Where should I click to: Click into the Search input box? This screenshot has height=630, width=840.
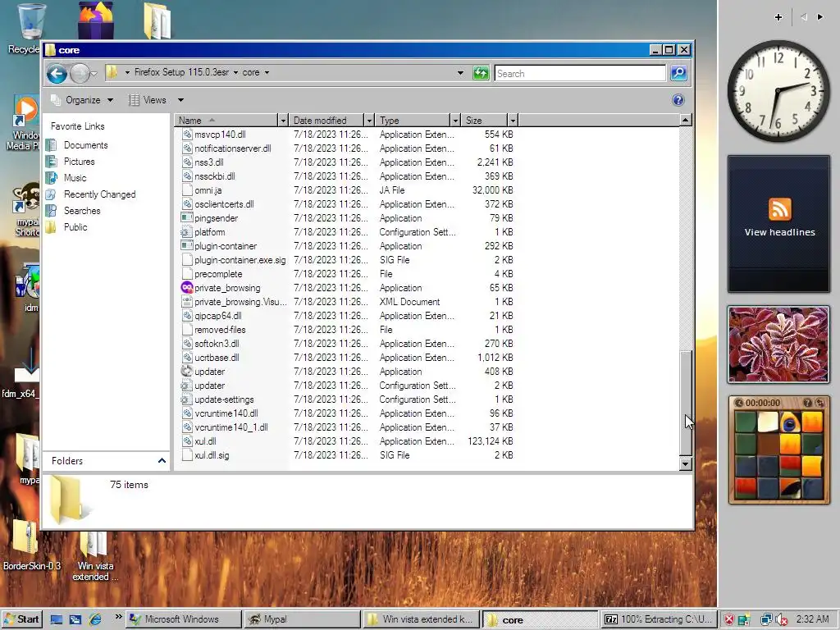(x=580, y=73)
